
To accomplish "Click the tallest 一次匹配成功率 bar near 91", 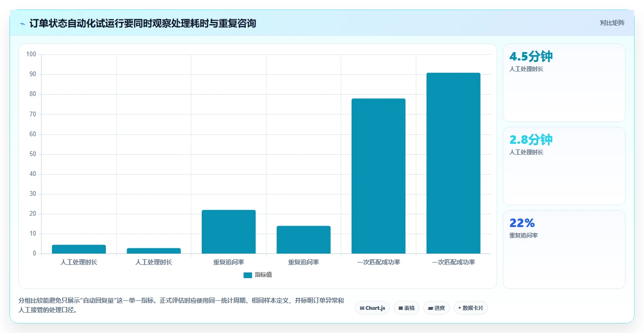I will point(453,163).
